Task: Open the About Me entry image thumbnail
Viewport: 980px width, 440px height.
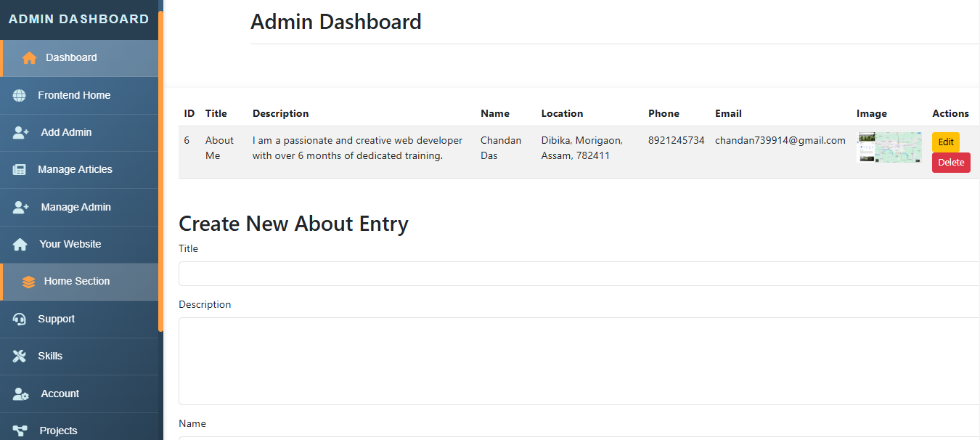Action: click(889, 147)
